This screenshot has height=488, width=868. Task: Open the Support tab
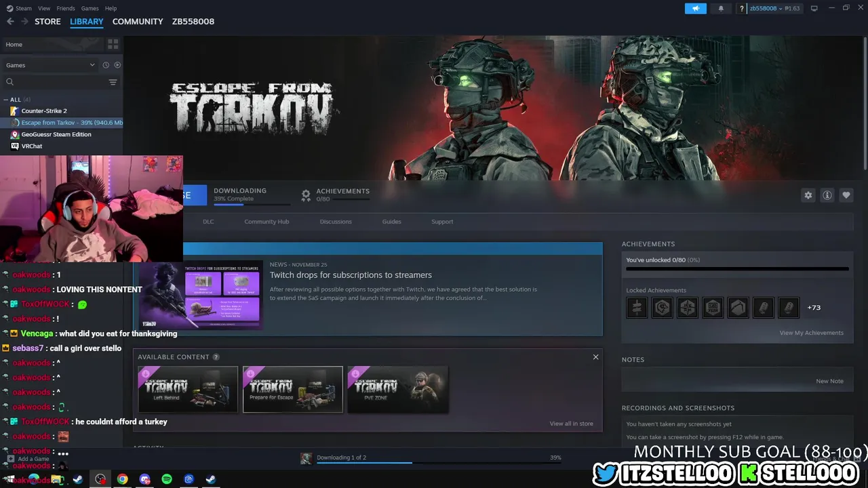pos(442,222)
